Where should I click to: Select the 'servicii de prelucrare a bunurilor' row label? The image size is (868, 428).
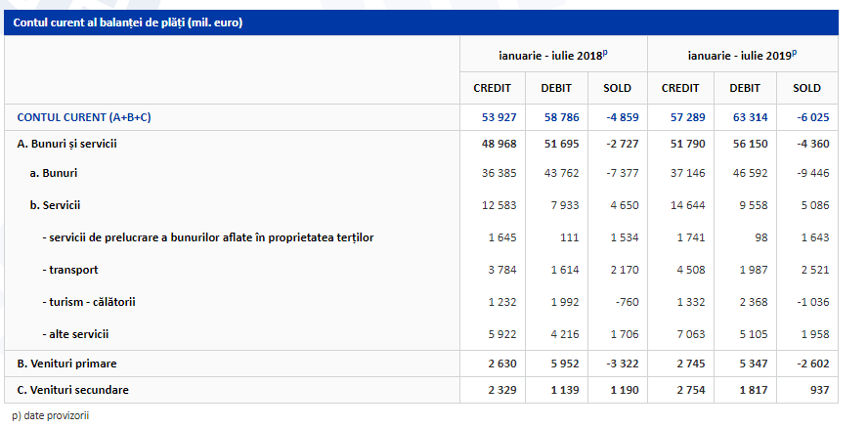(208, 237)
